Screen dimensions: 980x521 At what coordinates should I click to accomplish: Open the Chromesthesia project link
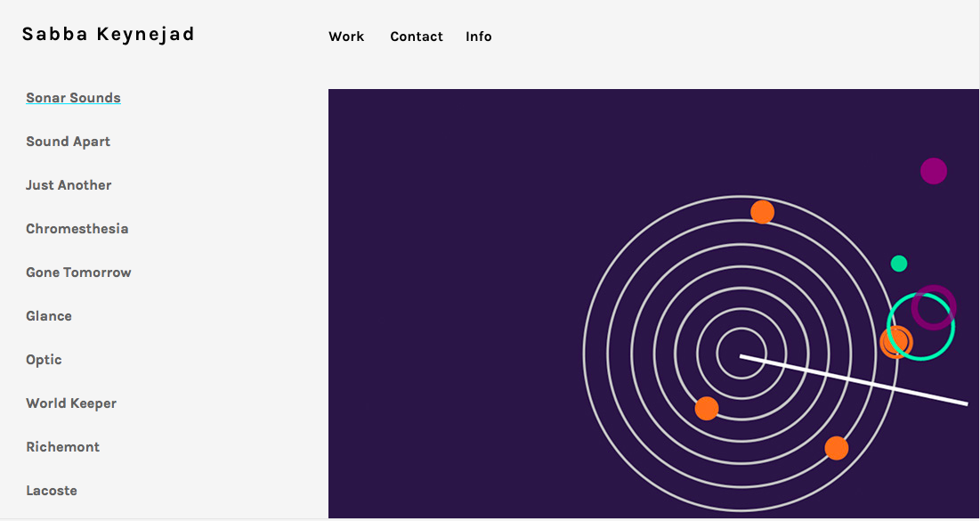point(77,229)
